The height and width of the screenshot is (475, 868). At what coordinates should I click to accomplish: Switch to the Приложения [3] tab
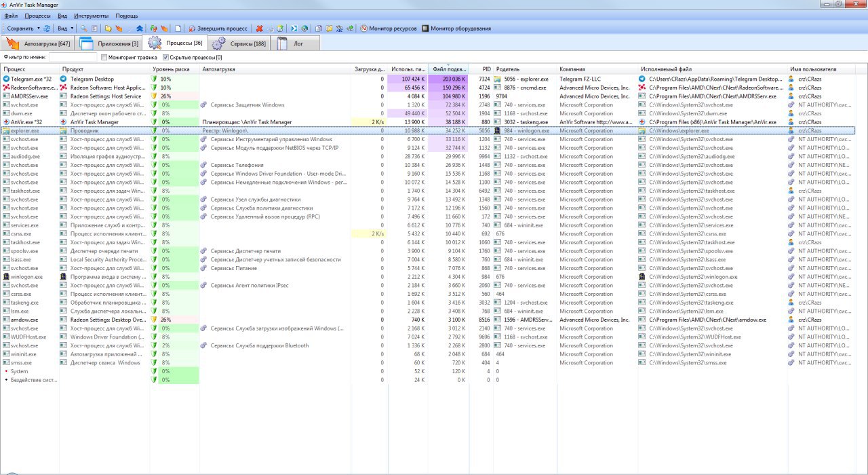pyautogui.click(x=108, y=43)
